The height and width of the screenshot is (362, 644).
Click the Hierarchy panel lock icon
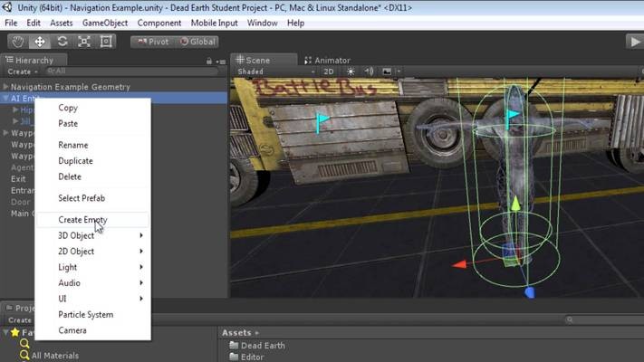pyautogui.click(x=210, y=61)
